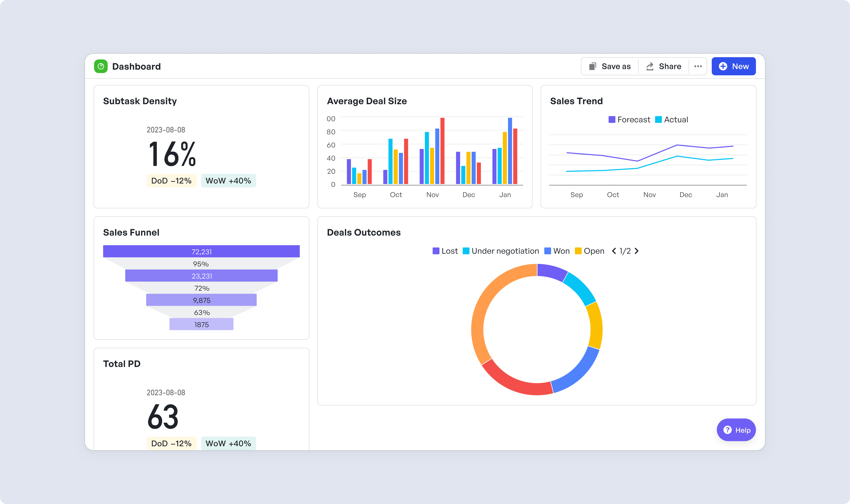Image resolution: width=850 pixels, height=504 pixels.
Task: Click the question mark Help icon
Action: 727,430
